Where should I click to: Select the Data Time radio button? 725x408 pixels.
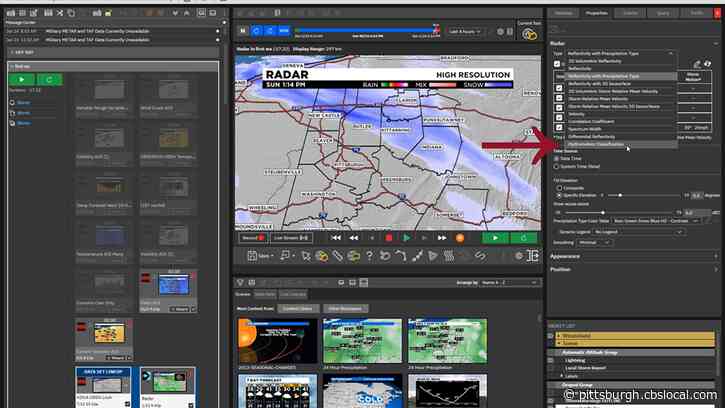click(x=557, y=159)
